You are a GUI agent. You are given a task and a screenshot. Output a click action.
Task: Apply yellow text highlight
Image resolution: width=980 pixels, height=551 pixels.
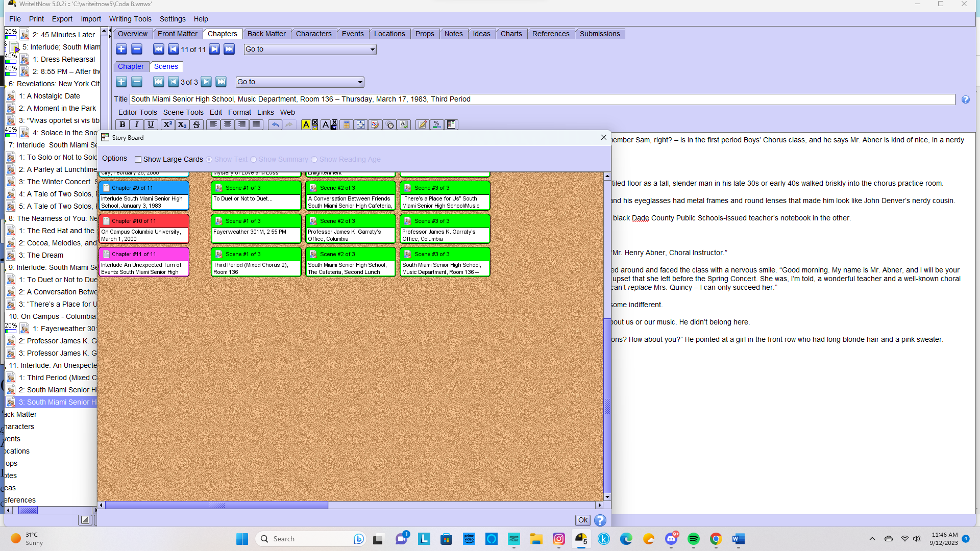[306, 124]
